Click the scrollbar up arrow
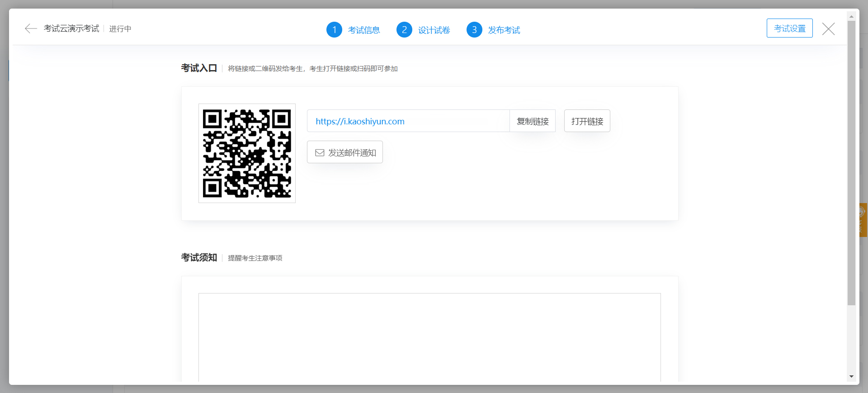Image resolution: width=868 pixels, height=393 pixels. [851, 17]
